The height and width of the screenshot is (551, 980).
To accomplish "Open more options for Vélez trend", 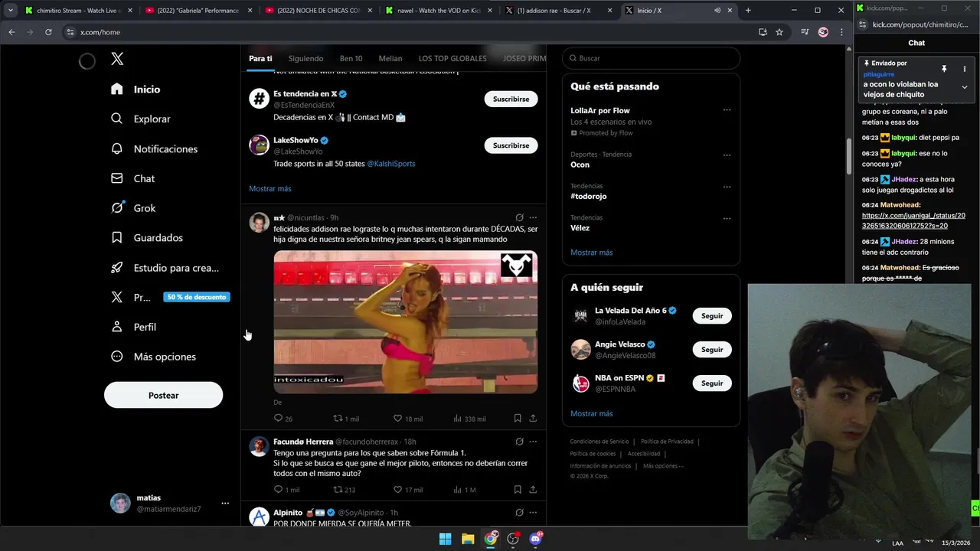I will 727,218.
